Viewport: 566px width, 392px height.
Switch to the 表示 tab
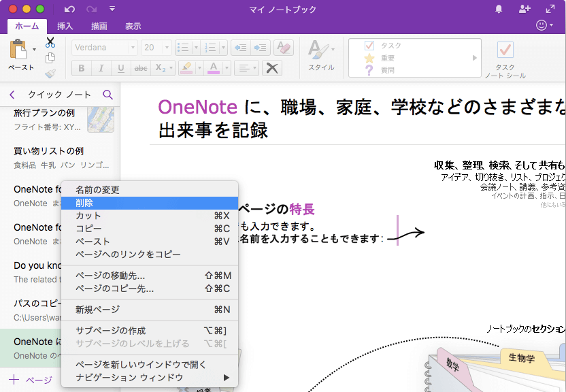click(x=133, y=26)
